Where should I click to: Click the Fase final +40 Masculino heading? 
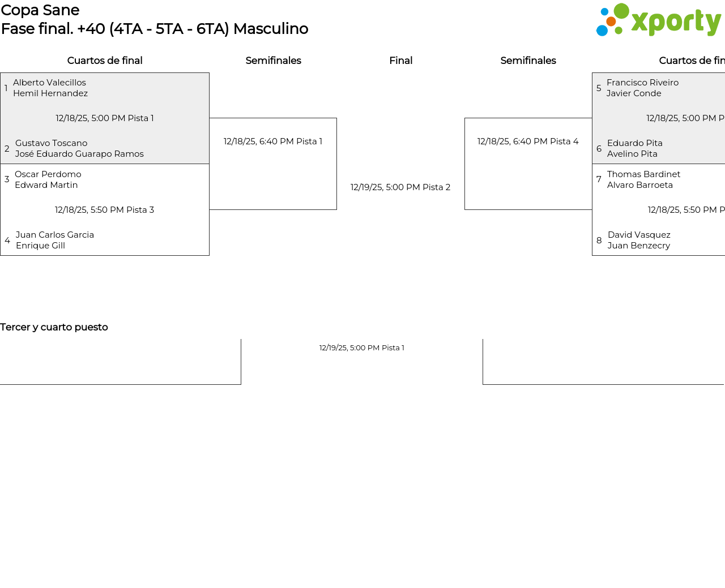pyautogui.click(x=155, y=29)
